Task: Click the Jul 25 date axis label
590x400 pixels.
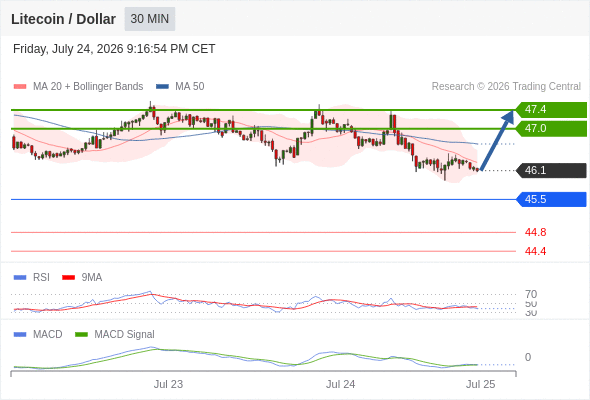Action: click(481, 384)
